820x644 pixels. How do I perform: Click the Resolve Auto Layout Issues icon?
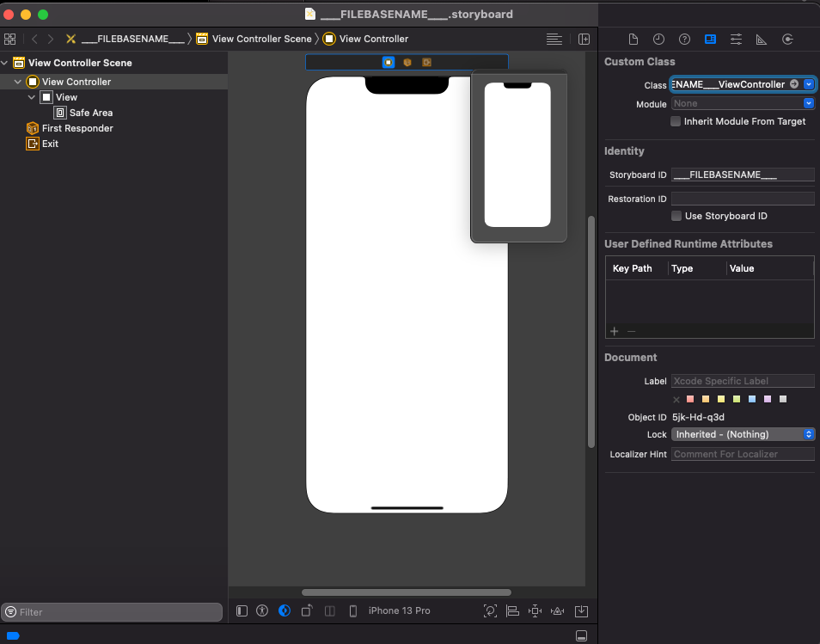pos(557,611)
